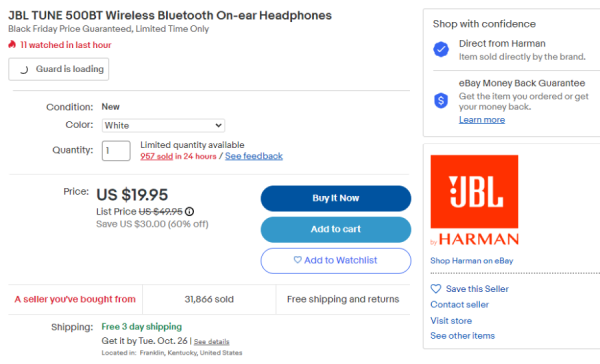600x364 pixels.
Task: Click the Add to cart button
Action: click(x=336, y=229)
